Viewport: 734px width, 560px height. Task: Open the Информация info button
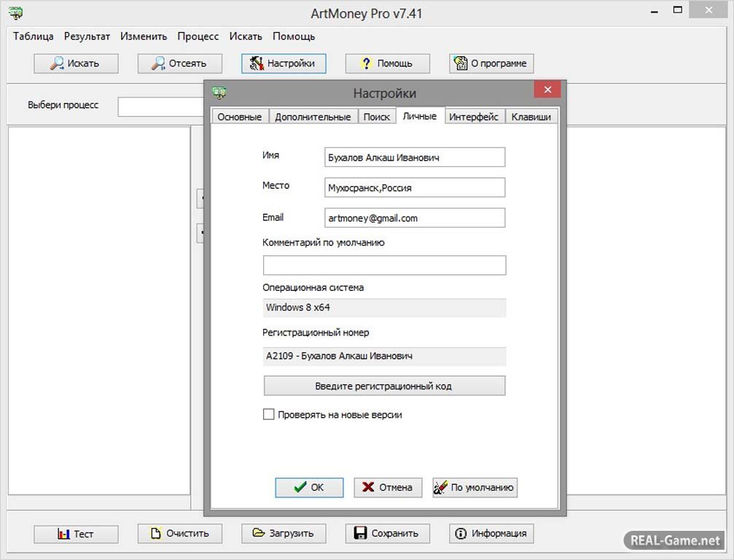click(491, 534)
